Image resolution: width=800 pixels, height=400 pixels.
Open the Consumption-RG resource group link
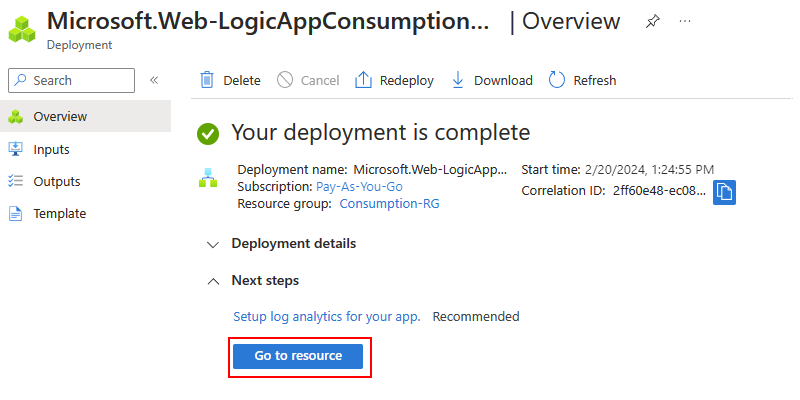tap(389, 203)
